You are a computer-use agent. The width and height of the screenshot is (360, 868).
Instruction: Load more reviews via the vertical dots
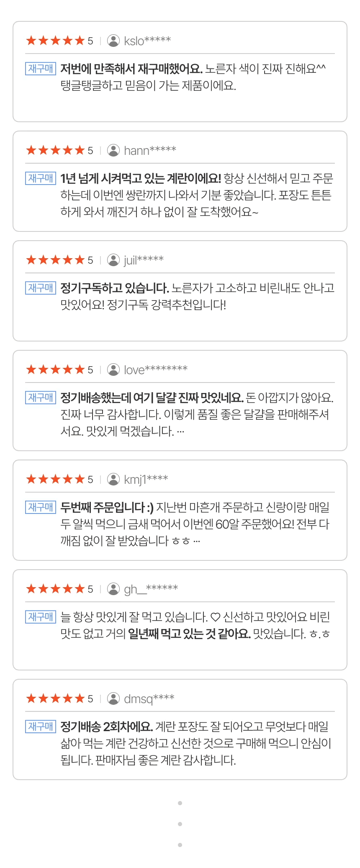click(x=180, y=824)
